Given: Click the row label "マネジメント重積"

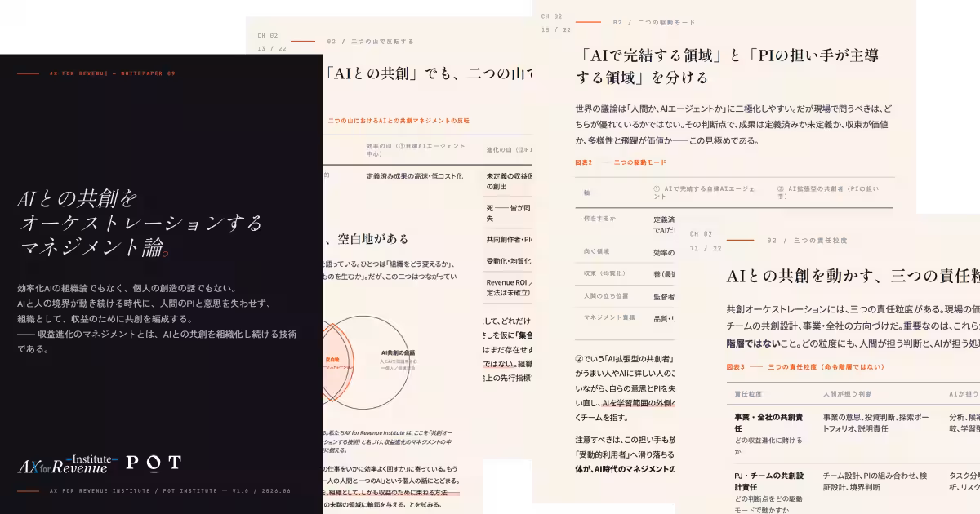Looking at the screenshot, I should tap(608, 317).
